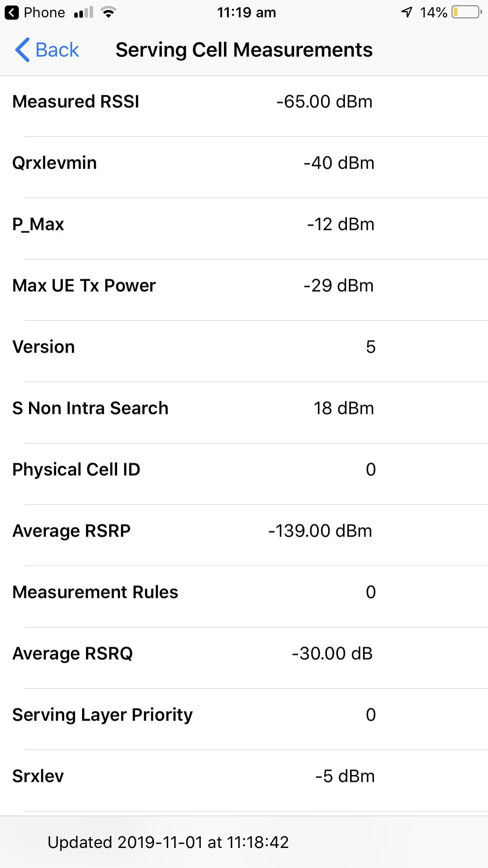Tap the battery indicator icon
Image resolution: width=488 pixels, height=868 pixels.
[x=466, y=13]
